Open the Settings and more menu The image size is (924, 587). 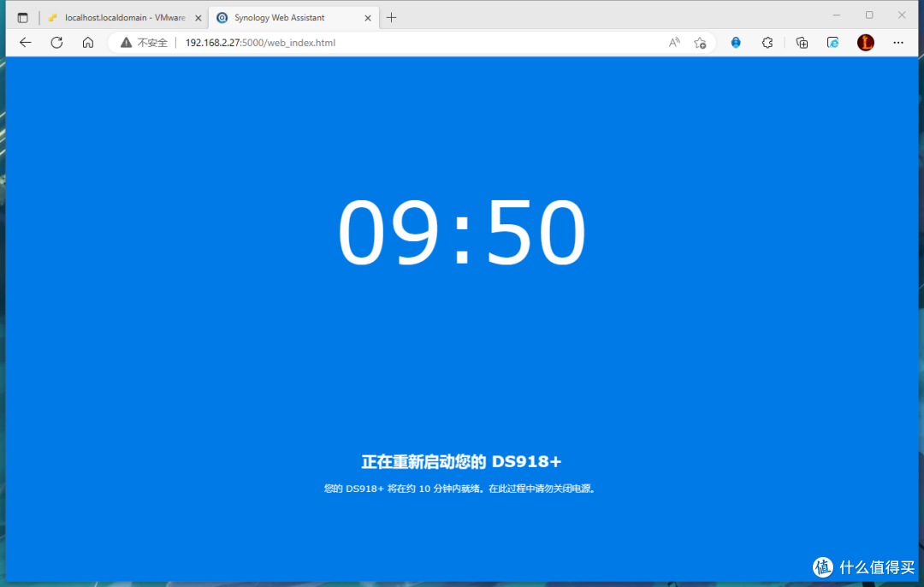898,42
